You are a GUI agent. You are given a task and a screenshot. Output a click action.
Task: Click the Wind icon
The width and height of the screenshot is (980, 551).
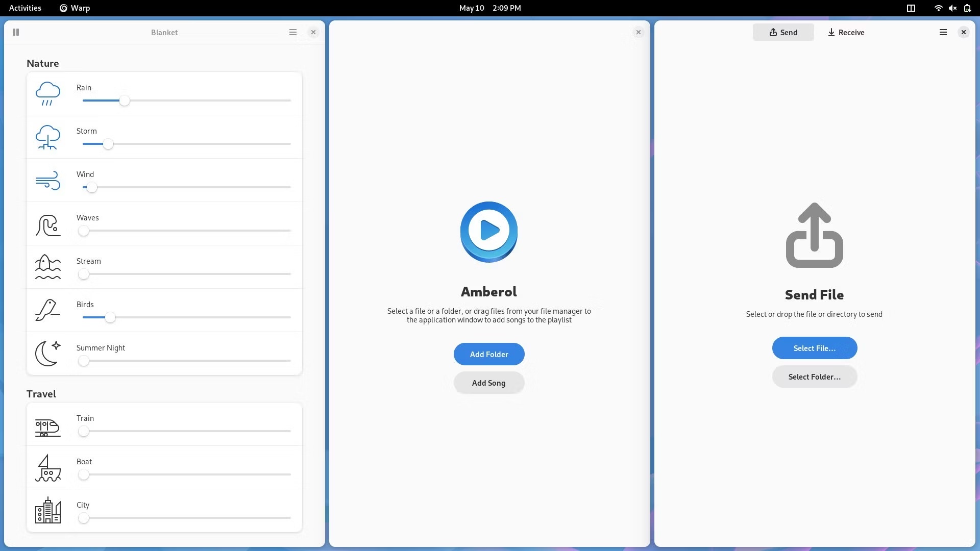(48, 180)
